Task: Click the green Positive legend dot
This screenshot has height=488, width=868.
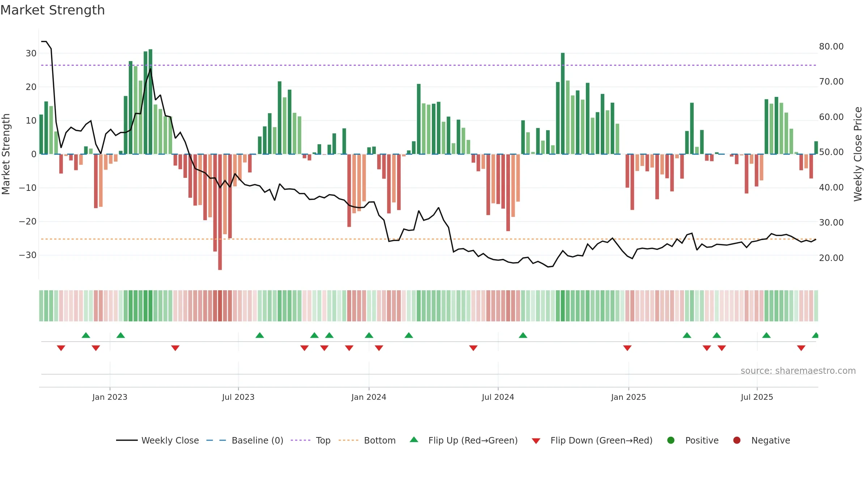Action: coord(671,440)
